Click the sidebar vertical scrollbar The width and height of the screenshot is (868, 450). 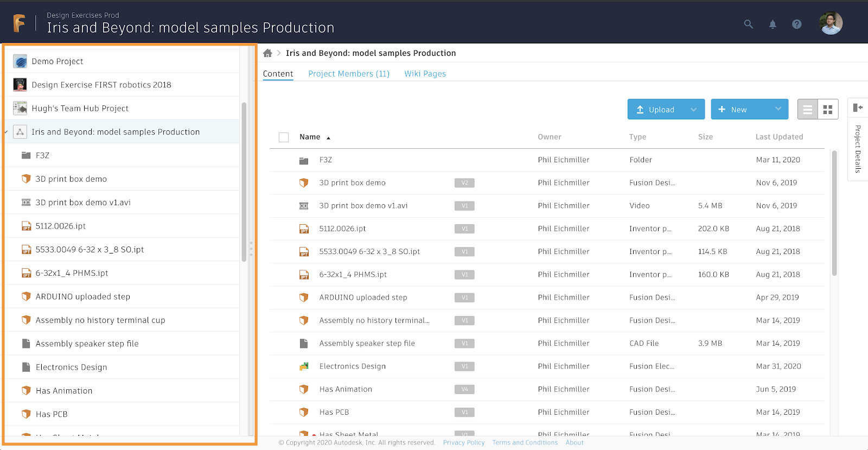[244, 182]
